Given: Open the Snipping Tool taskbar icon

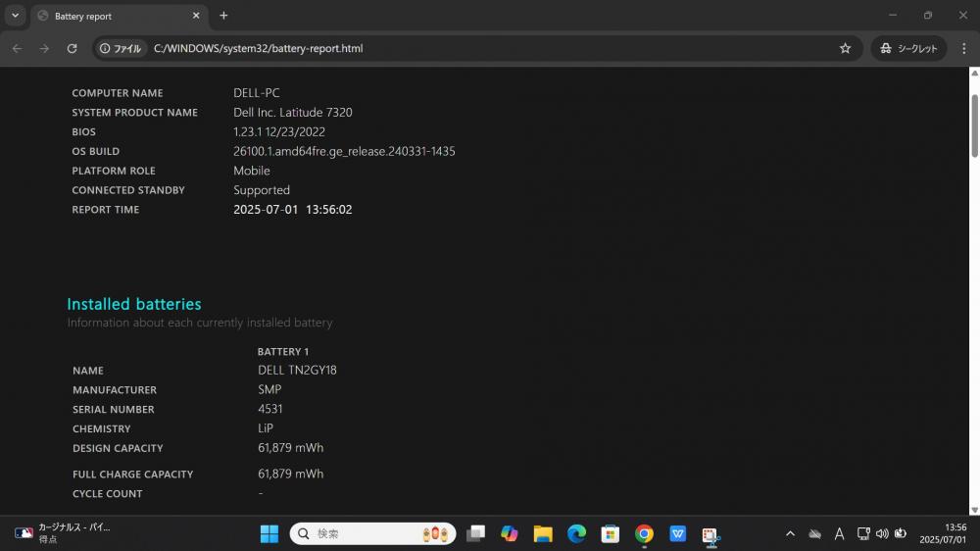Looking at the screenshot, I should (x=710, y=534).
